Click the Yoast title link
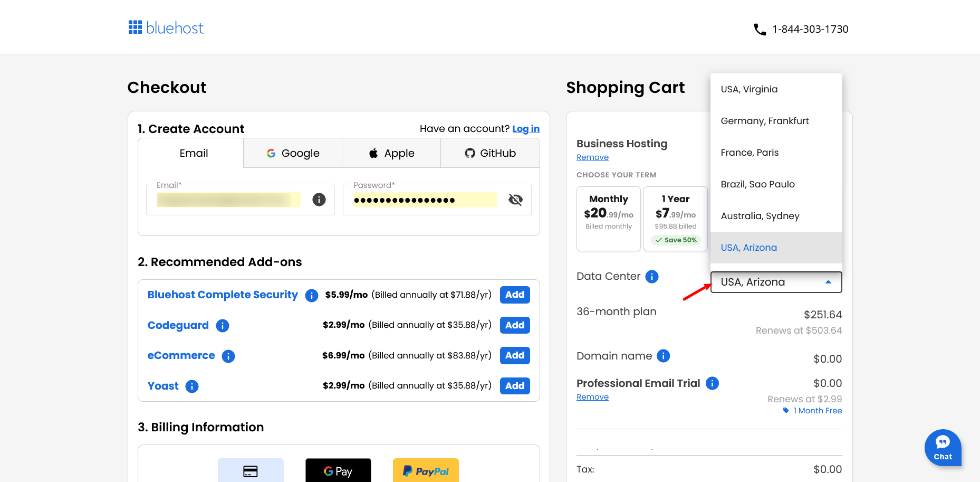Viewport: 980px width, 482px height. tap(163, 386)
